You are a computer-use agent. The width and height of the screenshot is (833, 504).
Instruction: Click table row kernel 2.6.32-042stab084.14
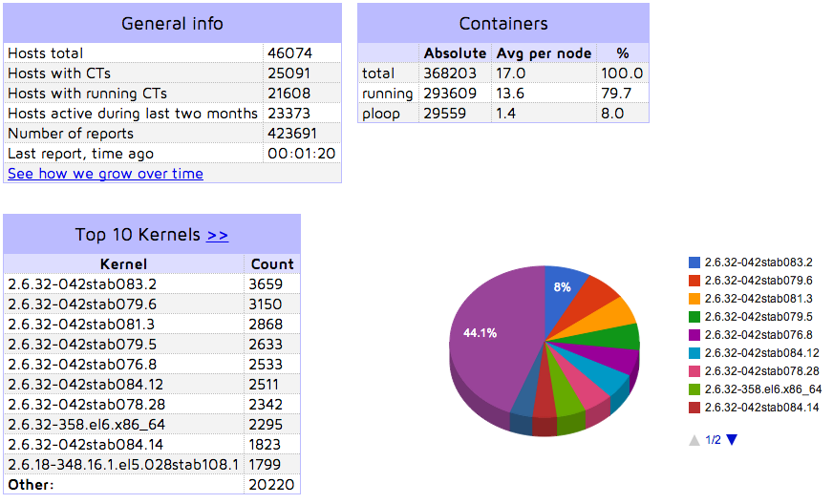point(152,445)
